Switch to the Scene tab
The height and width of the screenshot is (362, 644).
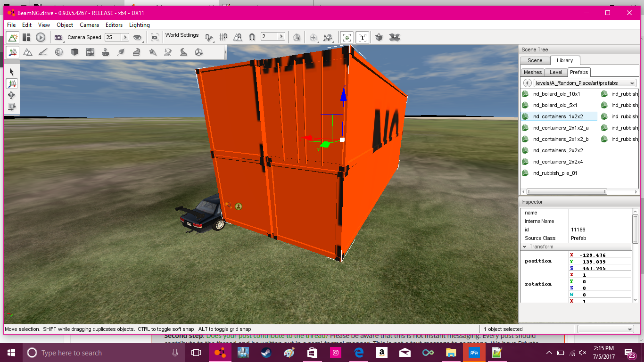pos(535,60)
